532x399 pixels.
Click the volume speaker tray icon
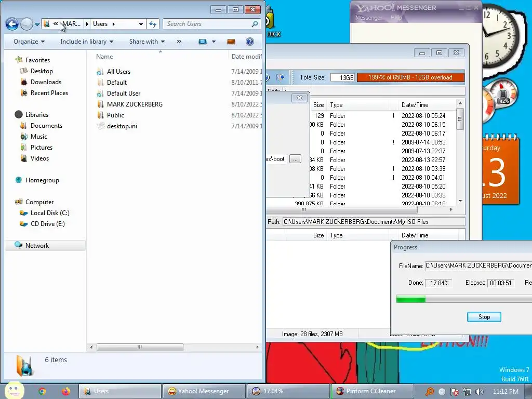click(x=479, y=392)
